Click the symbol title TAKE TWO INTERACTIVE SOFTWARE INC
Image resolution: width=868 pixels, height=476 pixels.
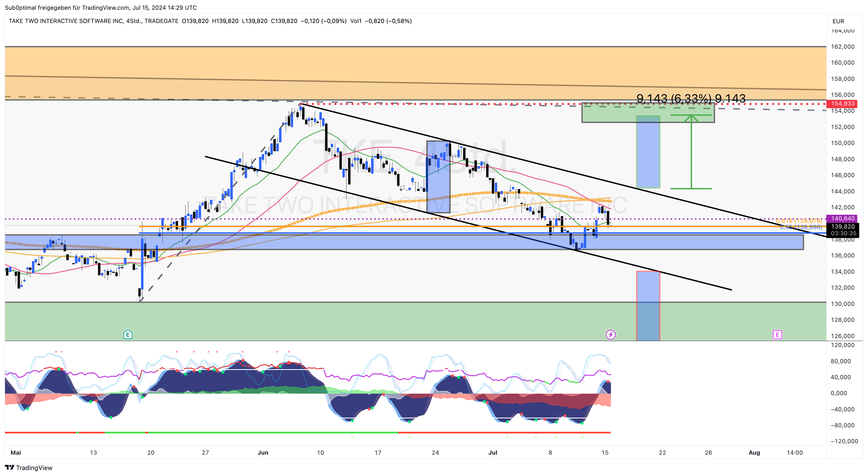[66, 21]
